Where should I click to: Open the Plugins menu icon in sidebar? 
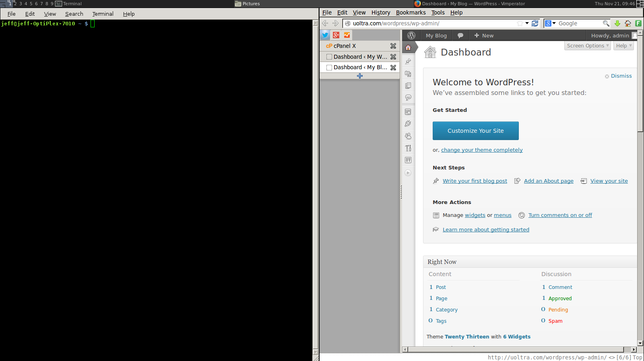pos(408,124)
